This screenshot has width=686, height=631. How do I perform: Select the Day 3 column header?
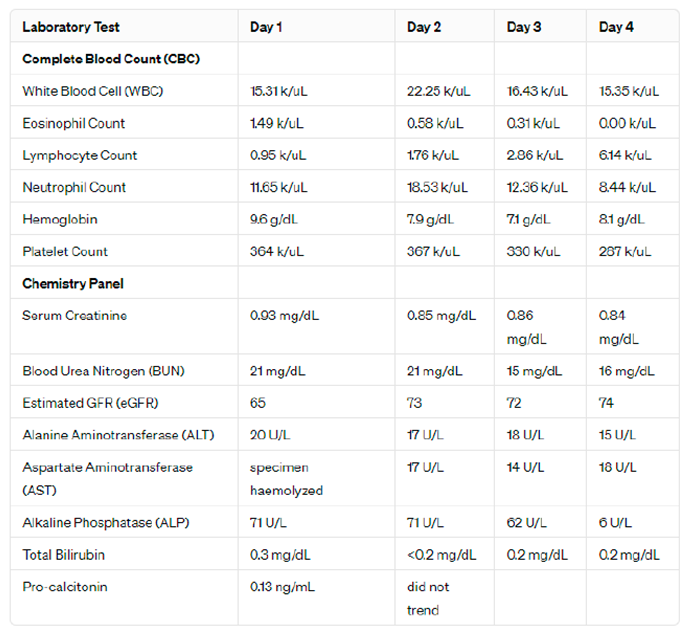pos(524,27)
